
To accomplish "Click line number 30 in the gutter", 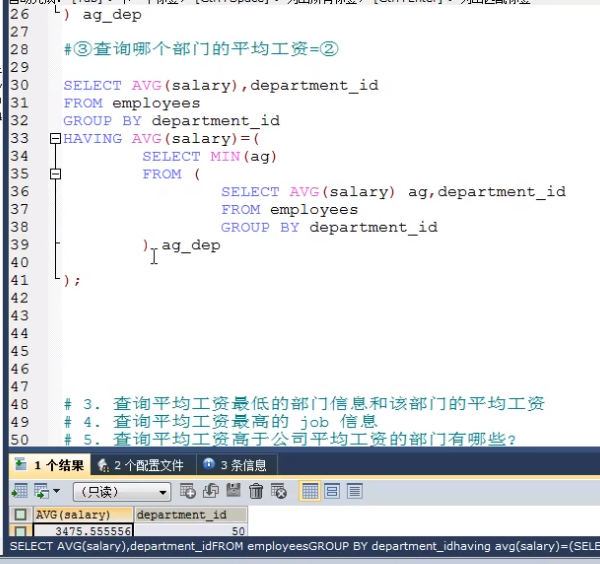I will click(20, 85).
